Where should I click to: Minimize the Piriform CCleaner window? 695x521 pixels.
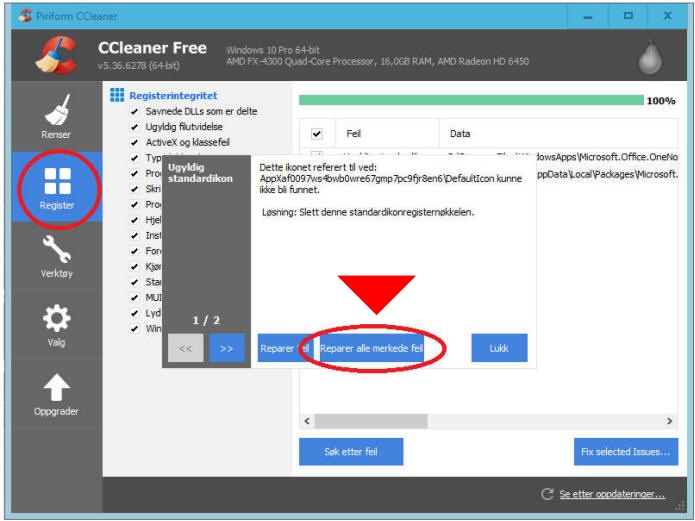pos(588,17)
